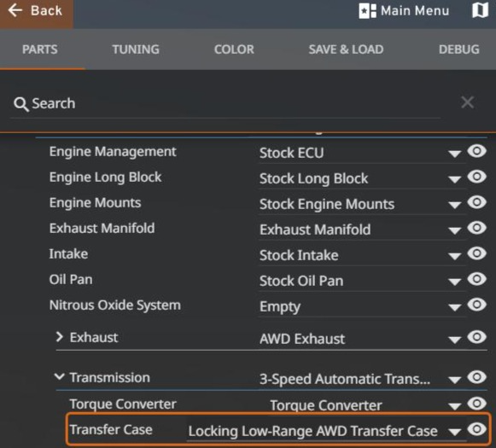
Task: Toggle the Nitrous Oxide System eye icon
Action: pos(476,305)
